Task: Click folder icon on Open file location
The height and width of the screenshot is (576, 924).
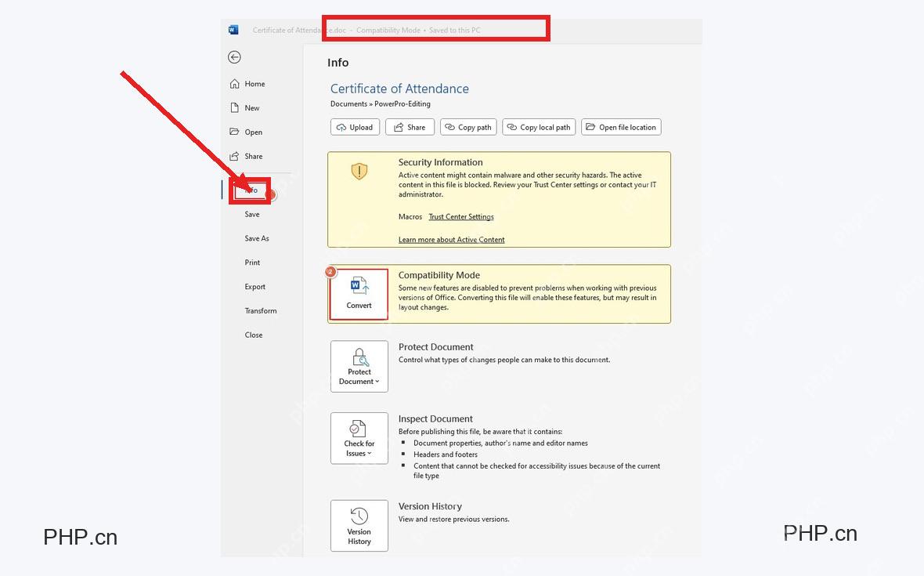Action: [x=590, y=127]
